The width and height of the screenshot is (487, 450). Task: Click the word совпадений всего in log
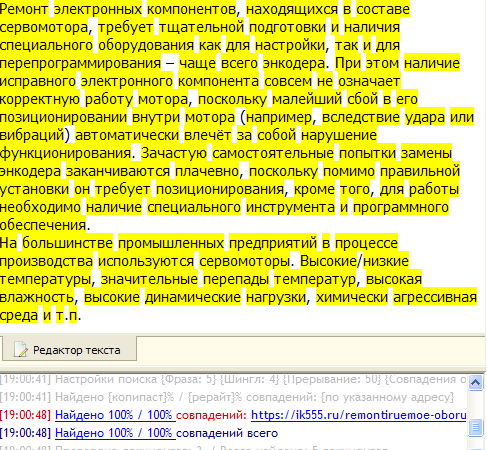coord(227,433)
